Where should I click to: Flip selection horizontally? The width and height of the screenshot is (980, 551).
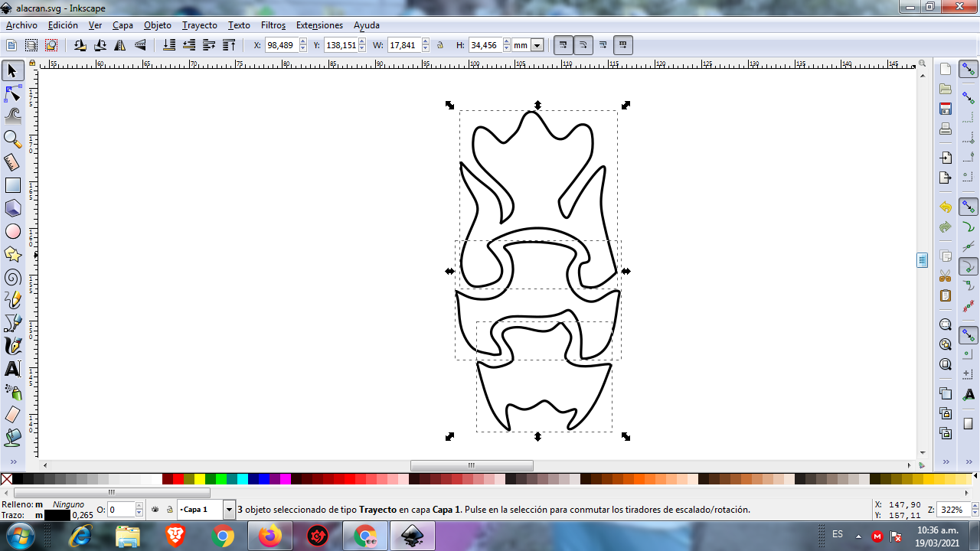click(120, 45)
